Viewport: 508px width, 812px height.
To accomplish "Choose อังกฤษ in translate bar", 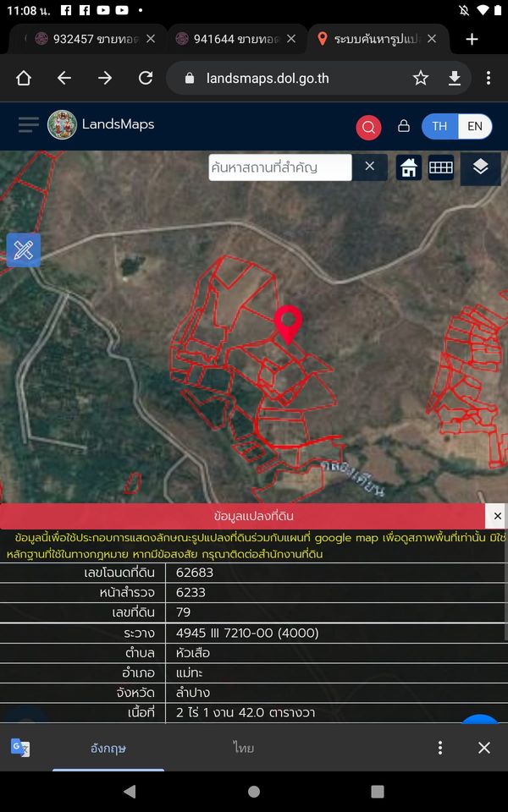I will [x=108, y=748].
